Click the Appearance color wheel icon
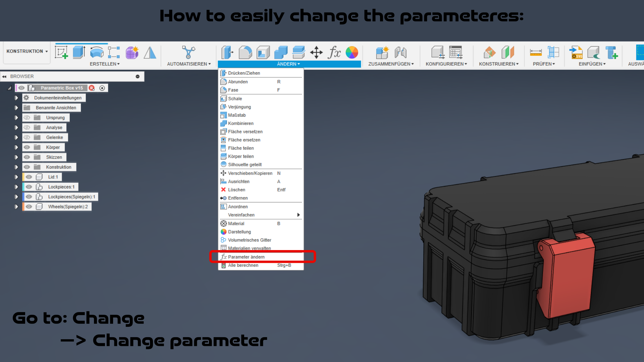 352,53
